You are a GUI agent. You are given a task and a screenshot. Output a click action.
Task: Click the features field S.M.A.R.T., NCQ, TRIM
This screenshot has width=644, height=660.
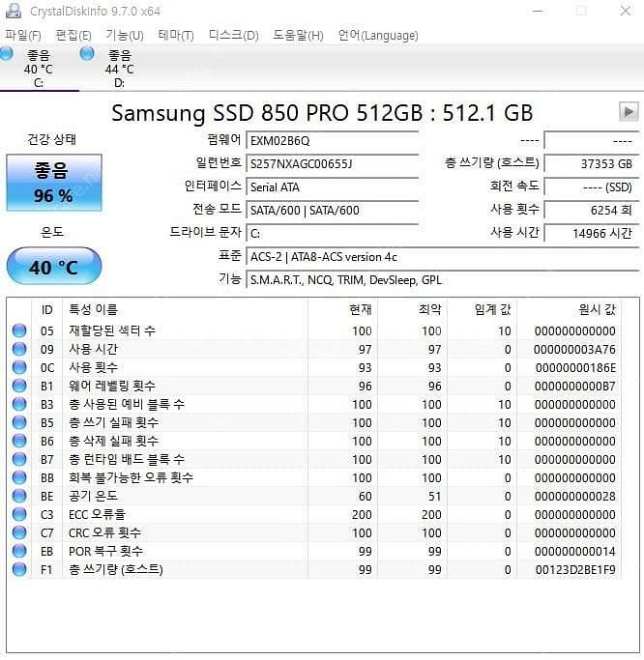tap(443, 280)
